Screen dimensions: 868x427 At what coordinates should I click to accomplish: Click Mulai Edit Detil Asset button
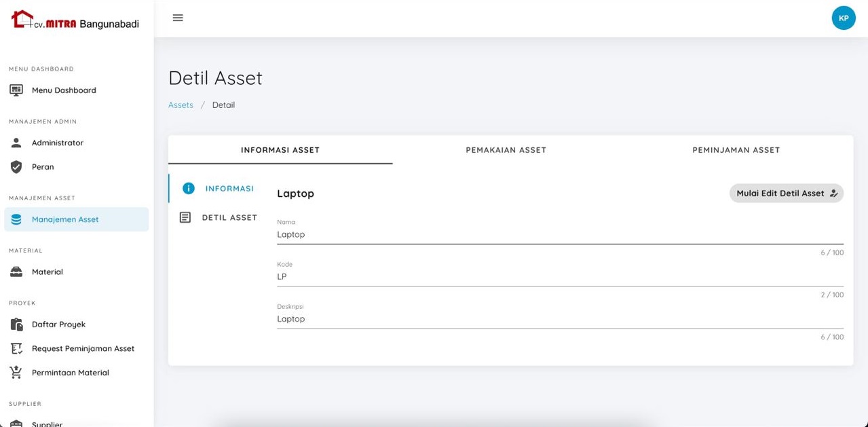click(786, 193)
